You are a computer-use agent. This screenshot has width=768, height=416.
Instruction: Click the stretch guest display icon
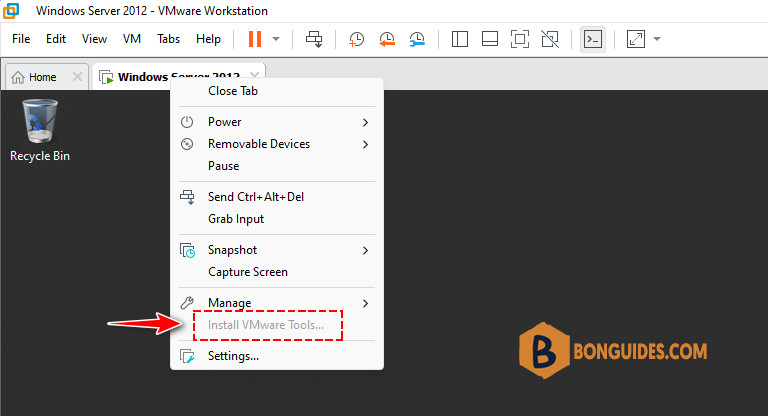pyautogui.click(x=636, y=39)
